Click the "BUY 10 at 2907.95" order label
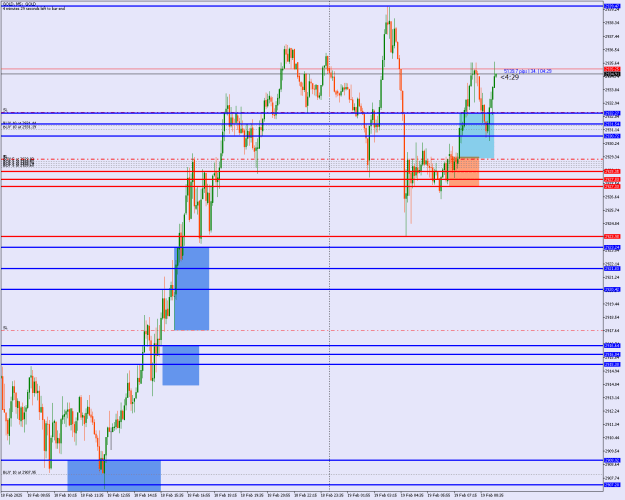Screen dimensions: 625x500 tap(19, 472)
